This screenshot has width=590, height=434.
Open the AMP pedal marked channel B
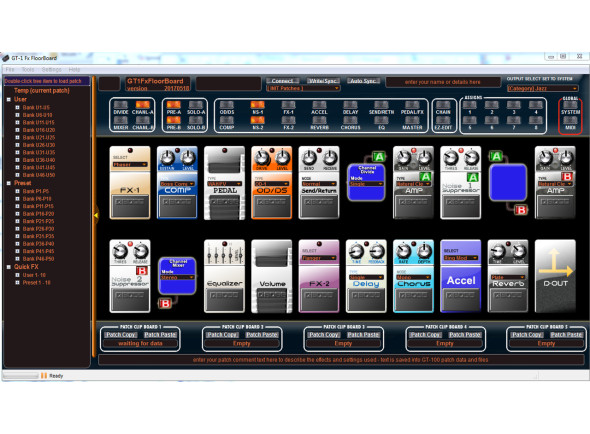tap(555, 183)
